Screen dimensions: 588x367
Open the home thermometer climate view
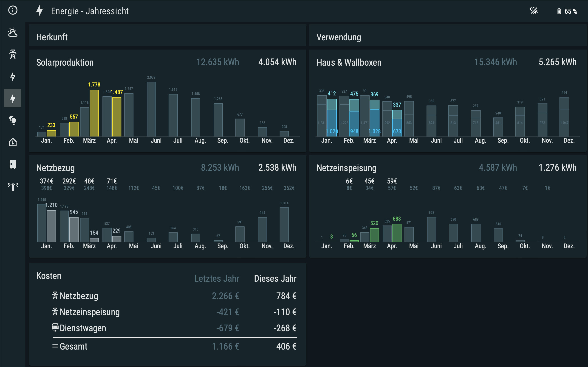point(13,142)
